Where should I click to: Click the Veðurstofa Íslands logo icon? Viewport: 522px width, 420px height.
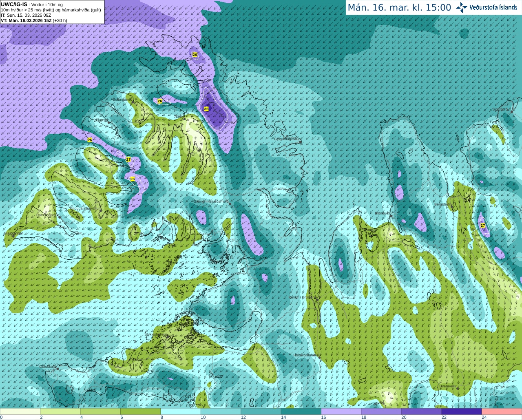[x=462, y=7]
